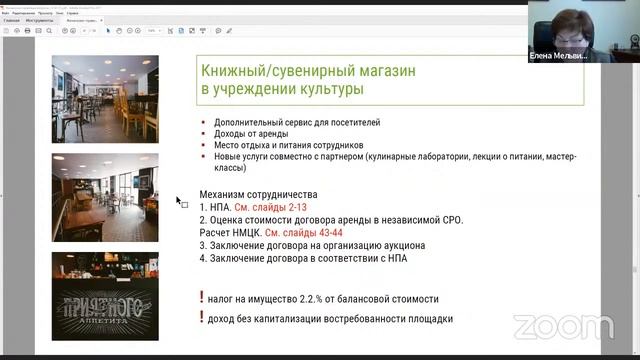The width and height of the screenshot is (640, 360).
Task: Click the Save file icon in Acrobat toolbar
Action: pos(6,31)
